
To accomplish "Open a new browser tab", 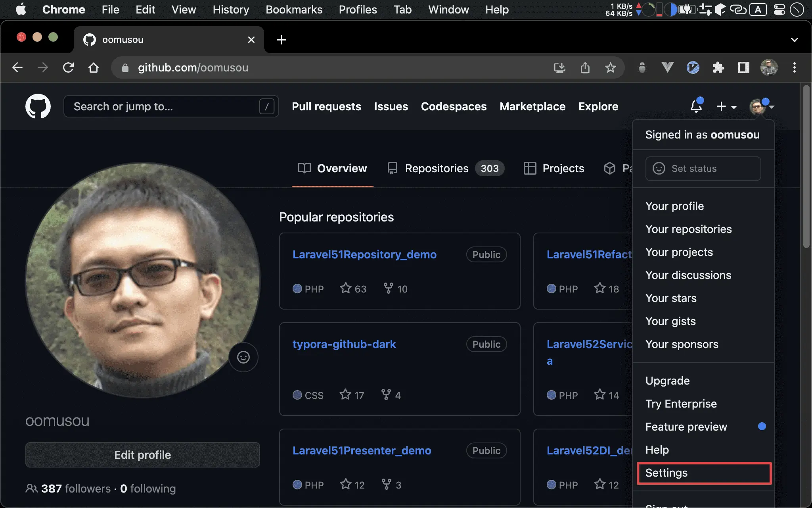I will [282, 40].
